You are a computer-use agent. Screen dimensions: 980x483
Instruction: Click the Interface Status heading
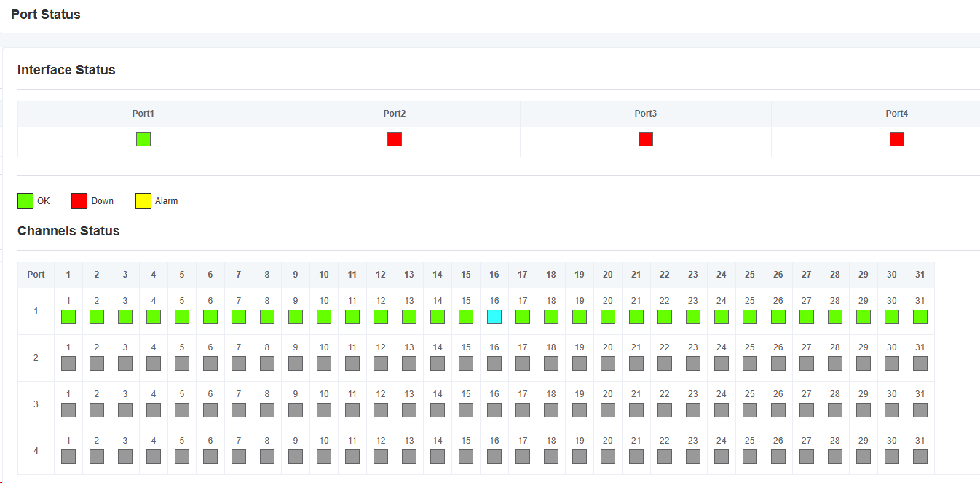(66, 70)
